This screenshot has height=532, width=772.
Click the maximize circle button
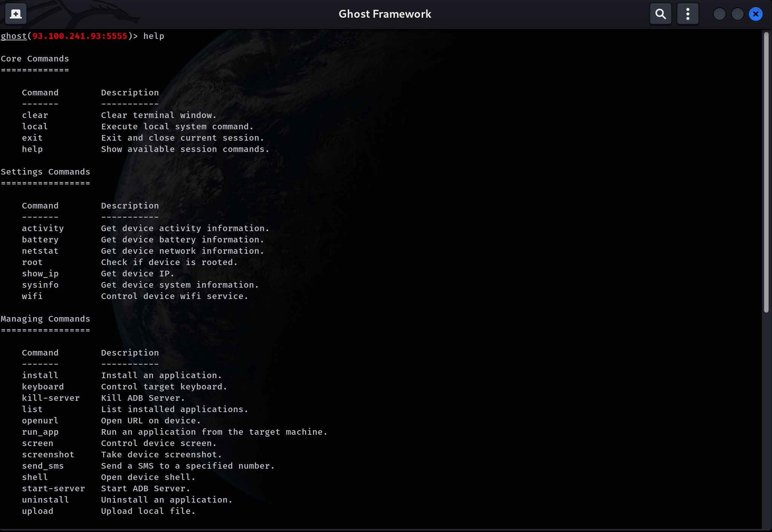pos(737,14)
